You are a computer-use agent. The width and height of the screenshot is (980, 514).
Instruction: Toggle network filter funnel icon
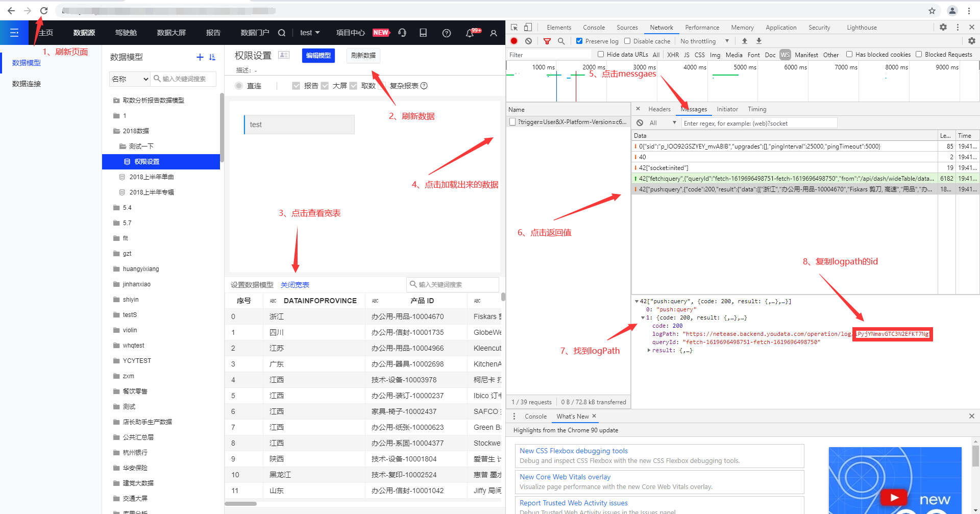pyautogui.click(x=547, y=41)
